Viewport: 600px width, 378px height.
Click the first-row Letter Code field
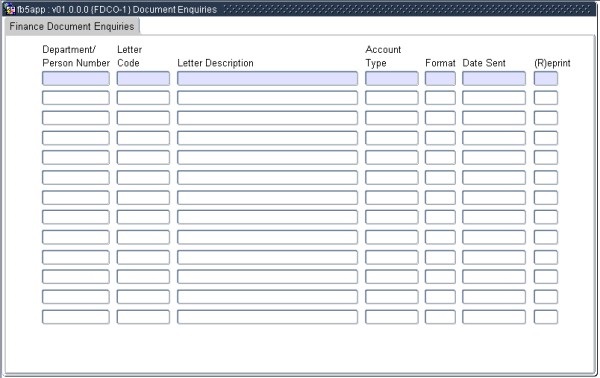coord(143,78)
